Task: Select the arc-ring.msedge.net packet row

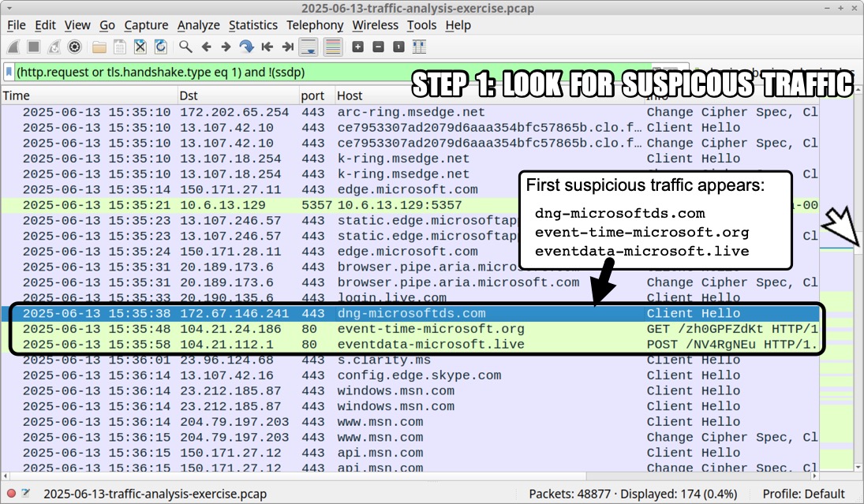Action: coord(410,112)
